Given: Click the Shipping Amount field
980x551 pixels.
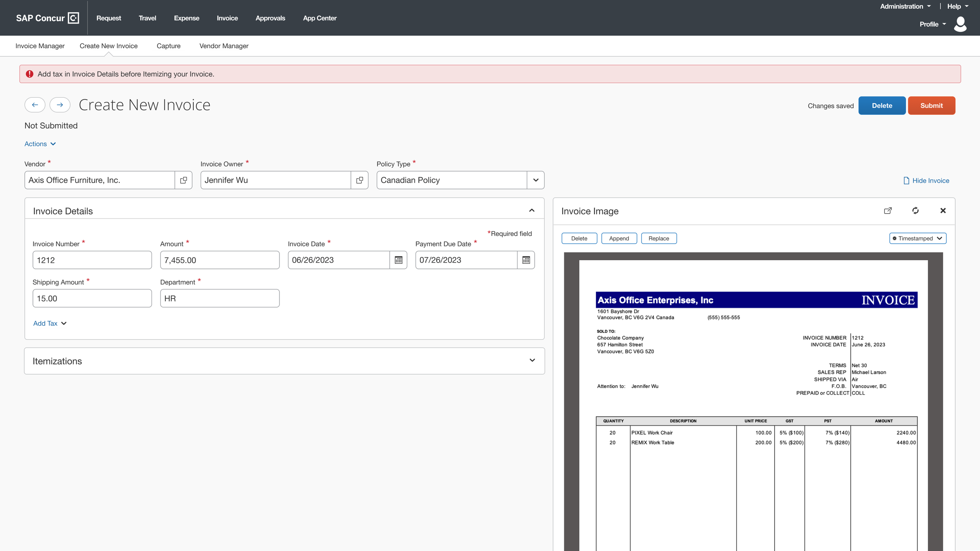Looking at the screenshot, I should pyautogui.click(x=92, y=298).
